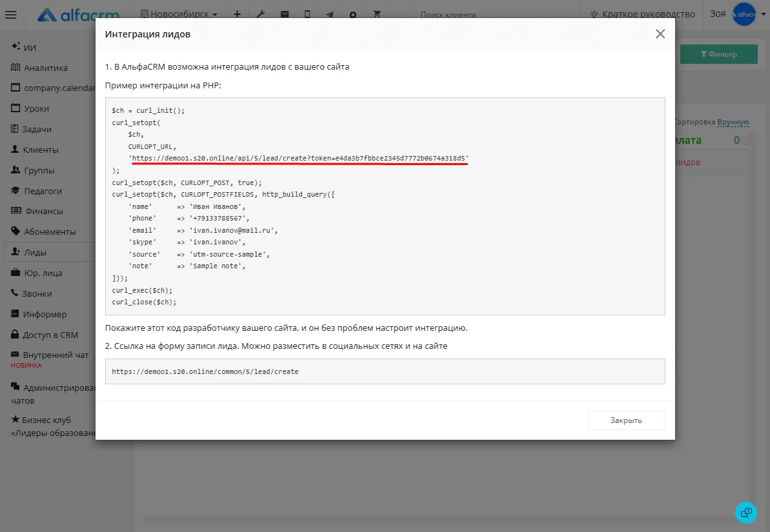Click the lead form link https://demoo1.s20.online/common/5/lead/create

coord(205,371)
